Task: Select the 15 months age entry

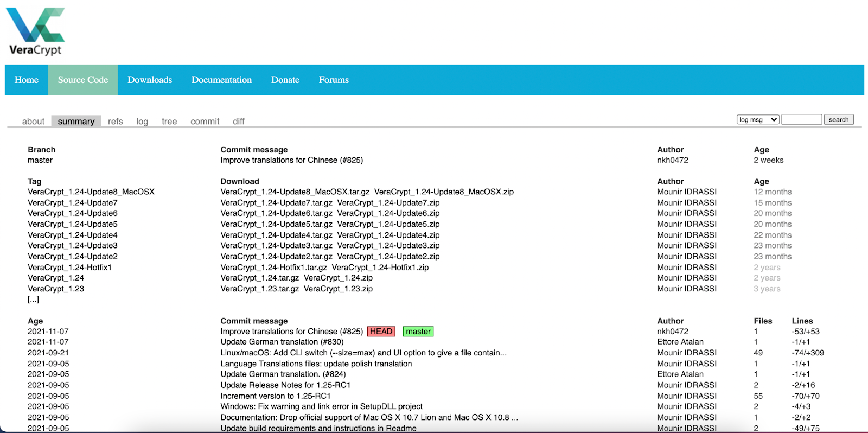Action: click(773, 202)
